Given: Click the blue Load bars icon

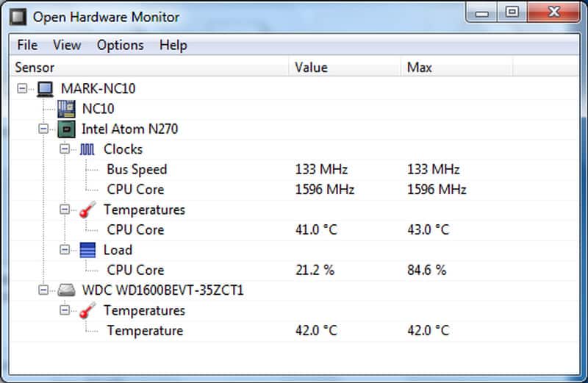Looking at the screenshot, I should coord(87,250).
